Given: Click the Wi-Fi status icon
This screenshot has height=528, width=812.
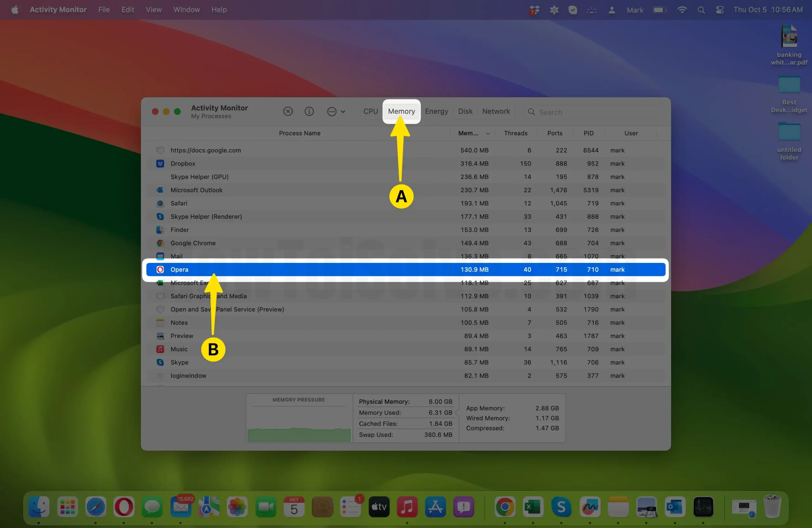Looking at the screenshot, I should point(682,10).
